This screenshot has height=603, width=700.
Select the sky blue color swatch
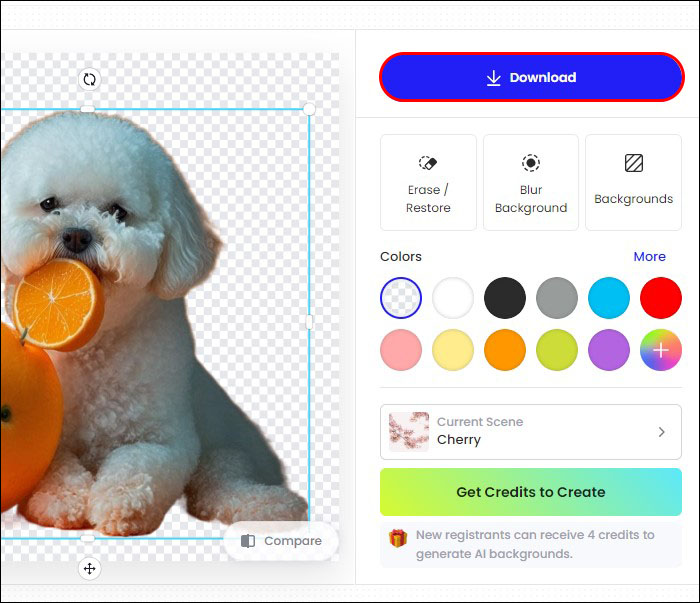point(609,298)
